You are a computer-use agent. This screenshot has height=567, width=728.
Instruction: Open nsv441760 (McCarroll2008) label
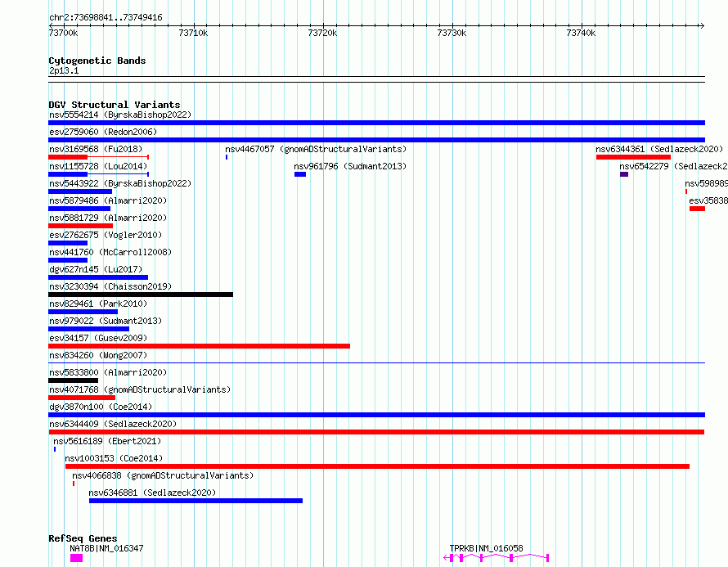[x=110, y=252]
